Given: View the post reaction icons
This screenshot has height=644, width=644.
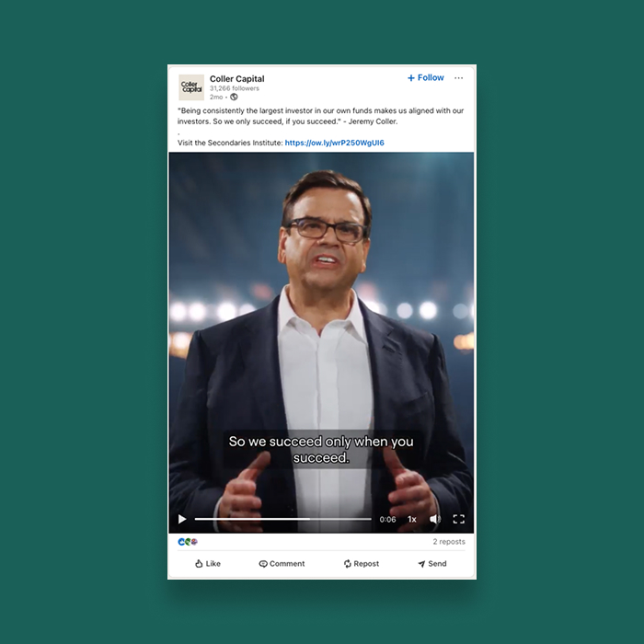Looking at the screenshot, I should tap(188, 542).
